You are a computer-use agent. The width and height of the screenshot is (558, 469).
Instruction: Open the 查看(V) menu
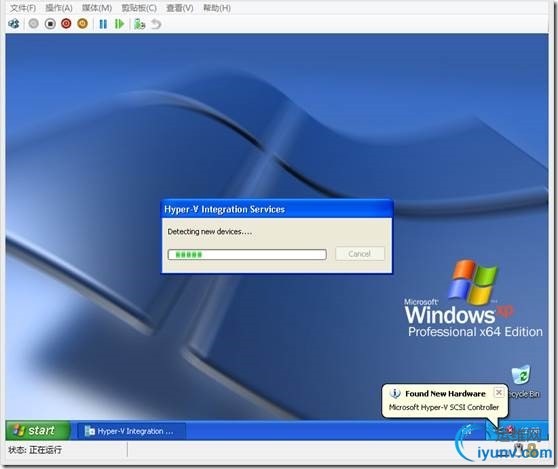tap(180, 8)
